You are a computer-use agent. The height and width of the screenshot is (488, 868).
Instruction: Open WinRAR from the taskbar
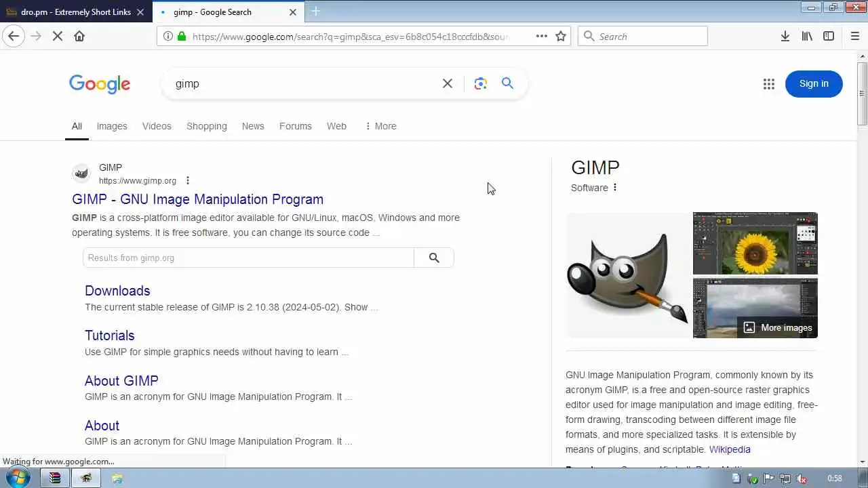tap(55, 478)
